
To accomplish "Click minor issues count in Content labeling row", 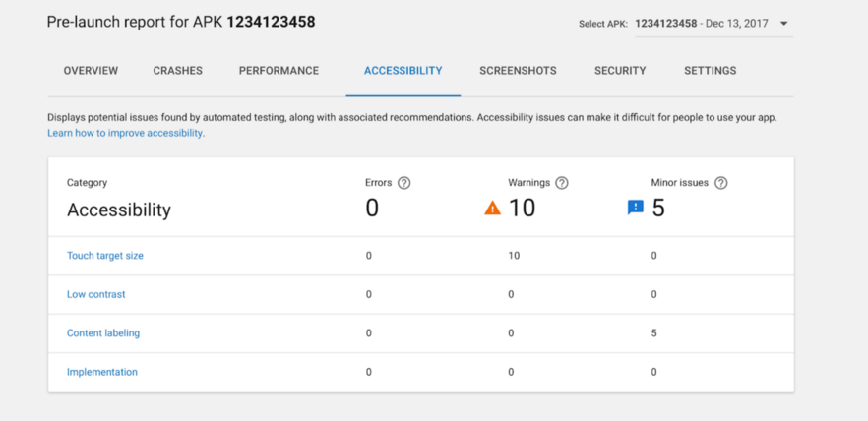I will [x=654, y=333].
